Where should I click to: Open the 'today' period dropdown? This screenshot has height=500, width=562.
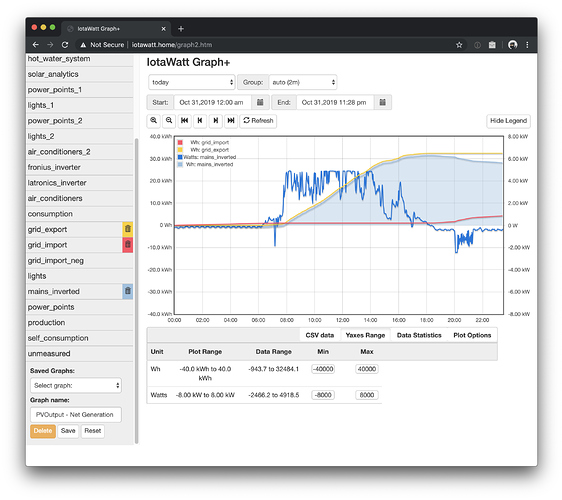tap(192, 82)
